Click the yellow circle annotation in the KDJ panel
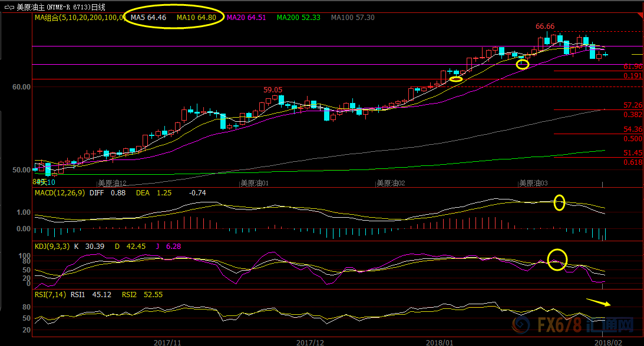This screenshot has width=644, height=346. tap(557, 259)
